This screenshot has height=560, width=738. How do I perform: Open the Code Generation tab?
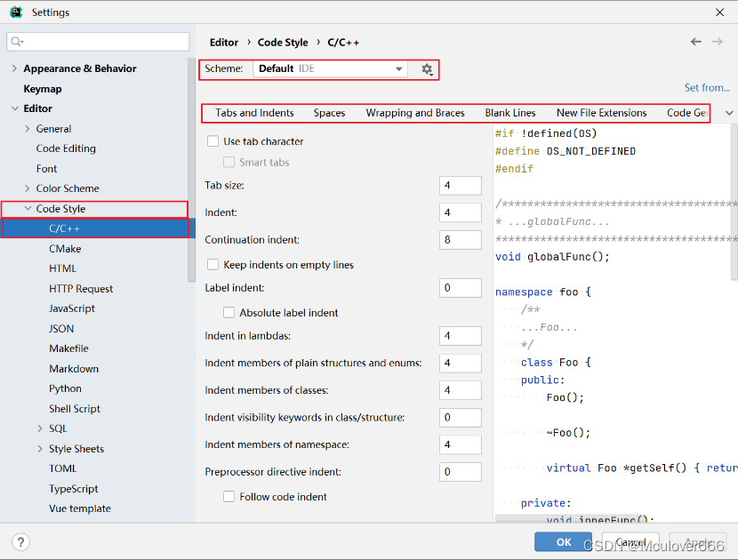point(687,113)
